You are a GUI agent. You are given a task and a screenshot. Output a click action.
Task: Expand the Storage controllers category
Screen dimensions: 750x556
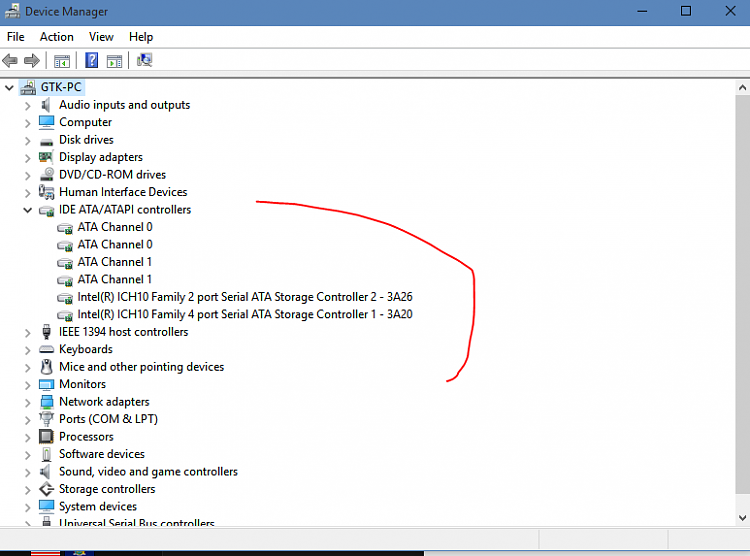point(27,490)
